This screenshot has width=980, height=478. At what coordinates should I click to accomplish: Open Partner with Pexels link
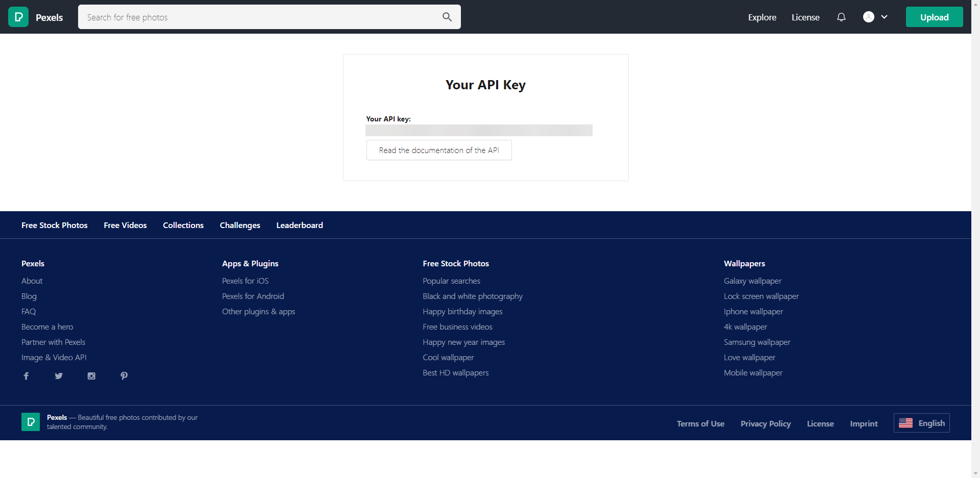[x=54, y=342]
